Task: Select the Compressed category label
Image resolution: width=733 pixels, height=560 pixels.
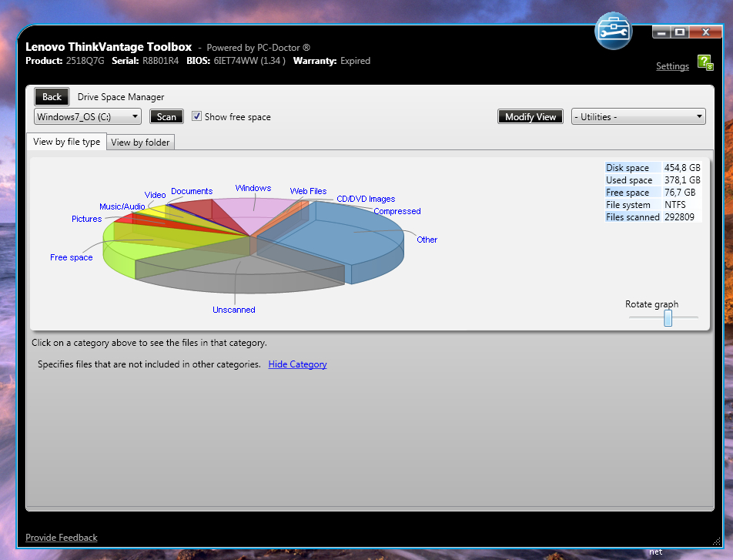Action: pos(397,211)
